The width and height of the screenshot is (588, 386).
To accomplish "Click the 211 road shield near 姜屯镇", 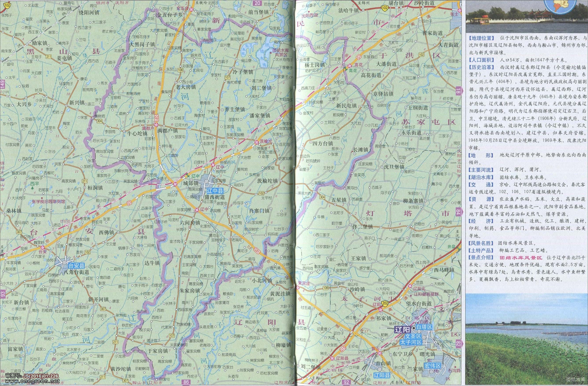I will (48, 57).
